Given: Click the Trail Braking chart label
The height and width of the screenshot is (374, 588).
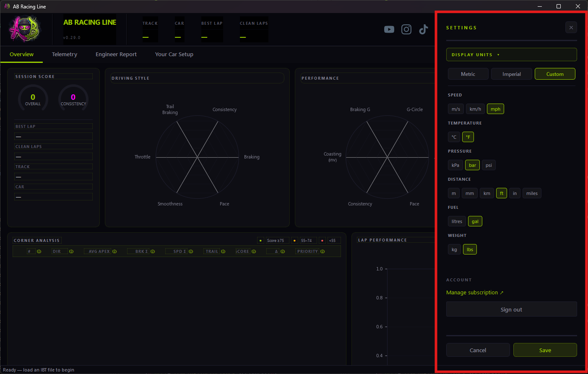Looking at the screenshot, I should click(x=170, y=109).
